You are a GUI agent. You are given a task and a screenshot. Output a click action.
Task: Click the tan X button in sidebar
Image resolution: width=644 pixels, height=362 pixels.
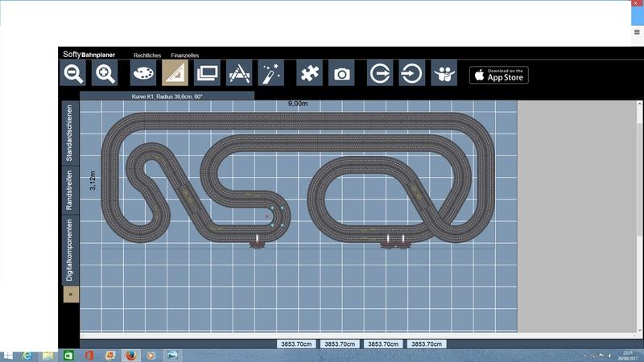(71, 294)
